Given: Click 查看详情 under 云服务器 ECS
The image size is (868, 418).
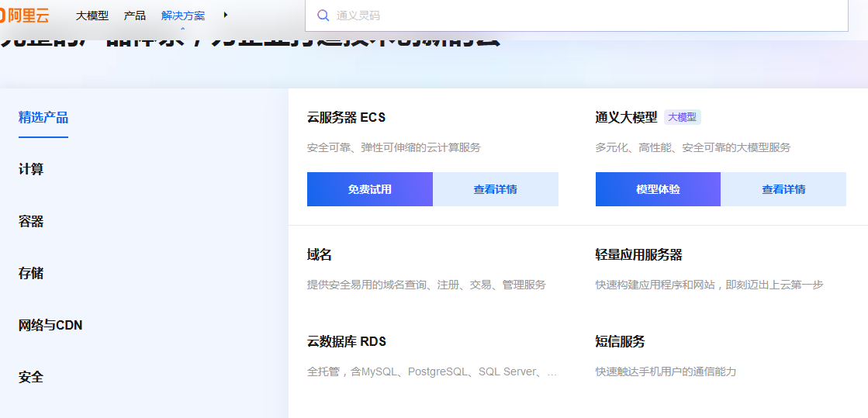Looking at the screenshot, I should click(496, 189).
